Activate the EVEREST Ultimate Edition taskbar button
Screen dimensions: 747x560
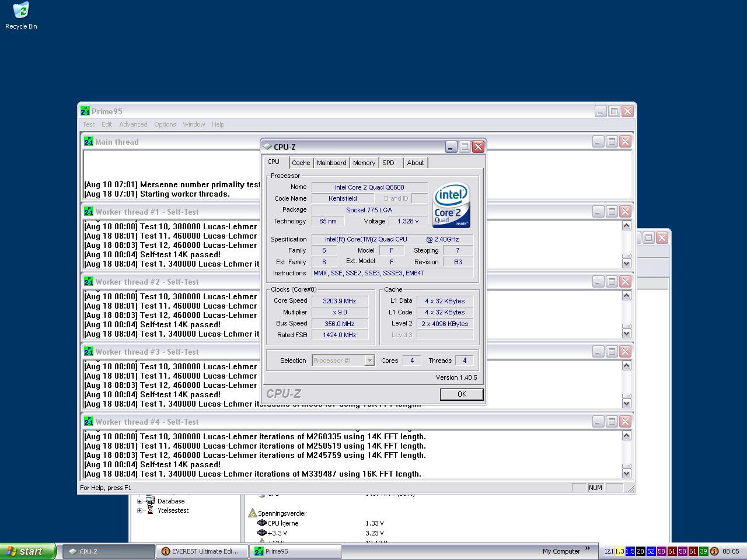click(202, 551)
